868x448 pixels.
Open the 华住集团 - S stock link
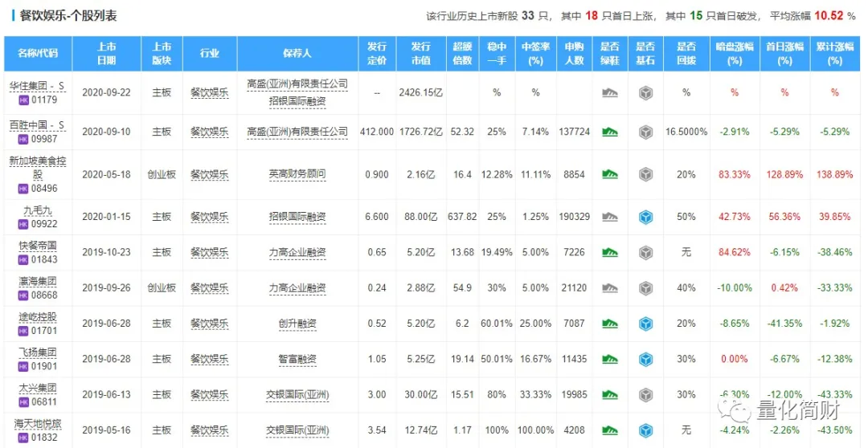click(38, 85)
